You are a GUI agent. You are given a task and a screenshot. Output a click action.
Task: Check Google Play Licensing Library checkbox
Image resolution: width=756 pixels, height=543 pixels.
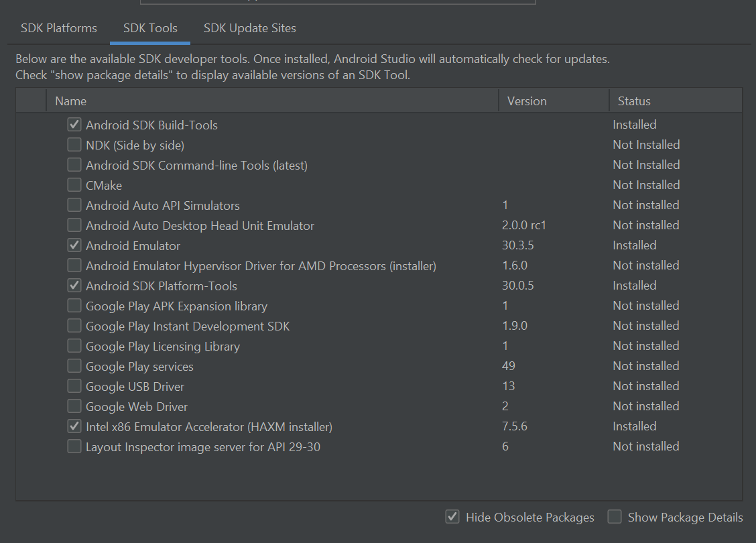coord(74,346)
